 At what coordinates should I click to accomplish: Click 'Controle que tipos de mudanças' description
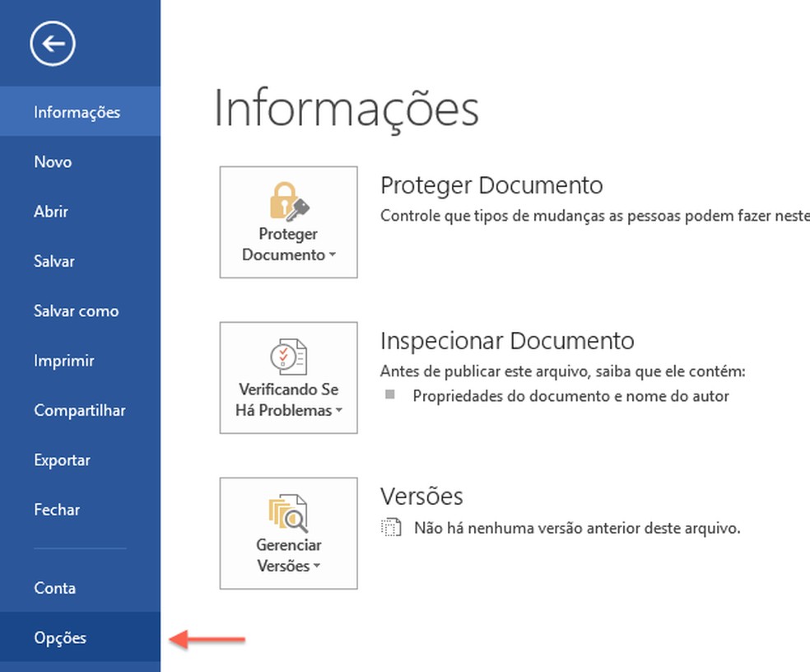click(x=594, y=216)
